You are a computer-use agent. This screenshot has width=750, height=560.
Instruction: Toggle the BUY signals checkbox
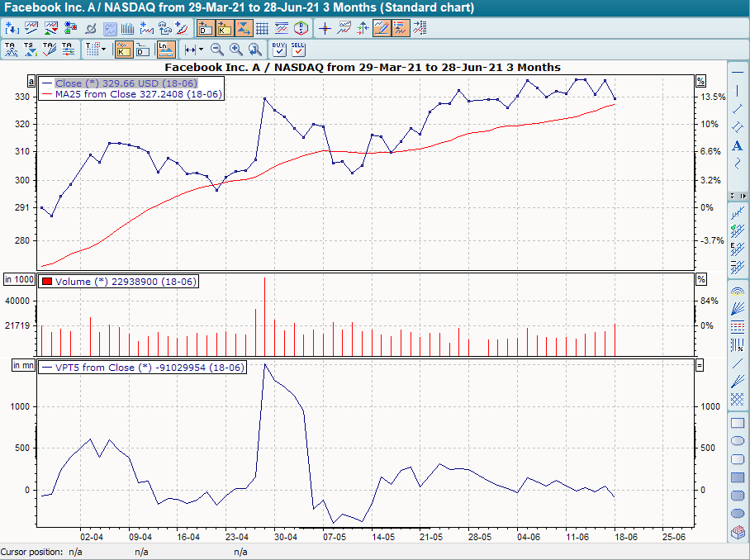pos(279,50)
